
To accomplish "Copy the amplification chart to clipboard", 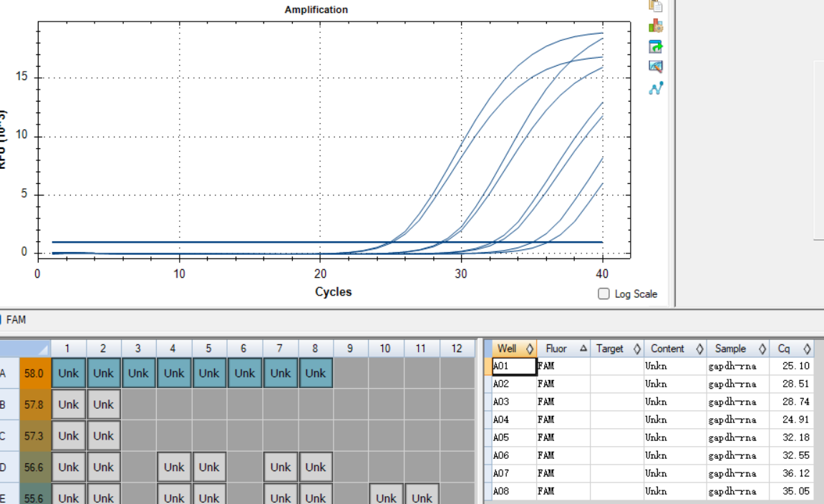I will [x=655, y=6].
